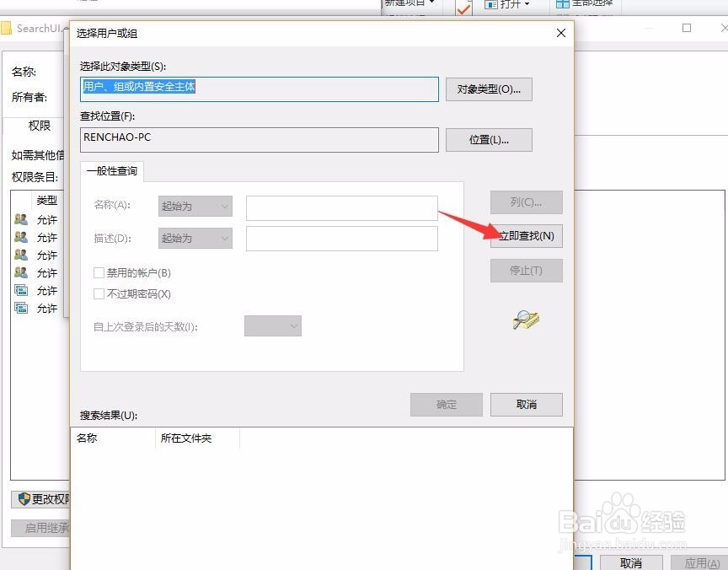The width and height of the screenshot is (728, 570).
Task: Click the 权限 tab in background window
Action: click(x=40, y=126)
